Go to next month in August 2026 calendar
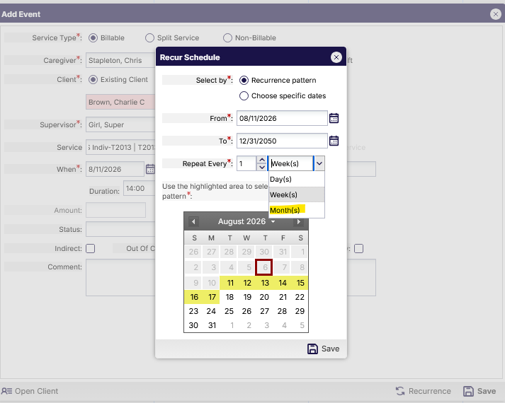The height and width of the screenshot is (403, 505). [x=299, y=222]
